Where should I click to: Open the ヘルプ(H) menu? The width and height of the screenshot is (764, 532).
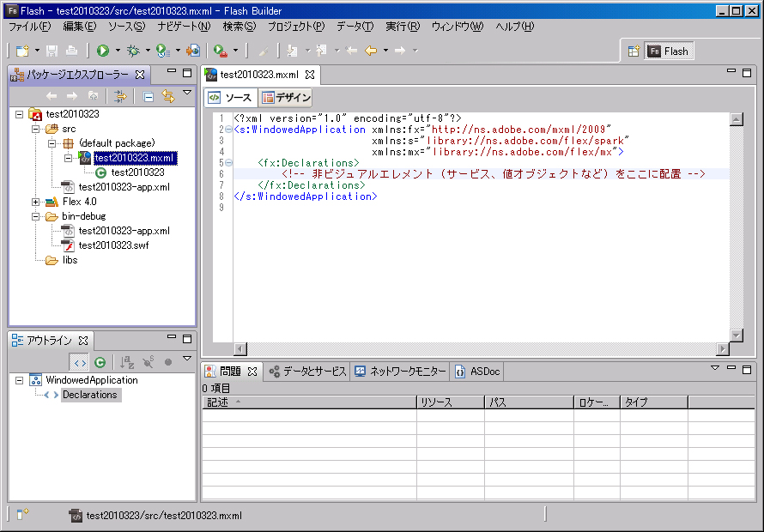pyautogui.click(x=514, y=27)
